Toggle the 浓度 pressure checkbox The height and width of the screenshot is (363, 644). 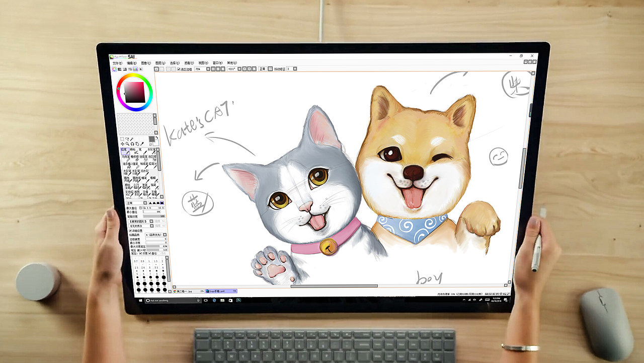(140, 253)
